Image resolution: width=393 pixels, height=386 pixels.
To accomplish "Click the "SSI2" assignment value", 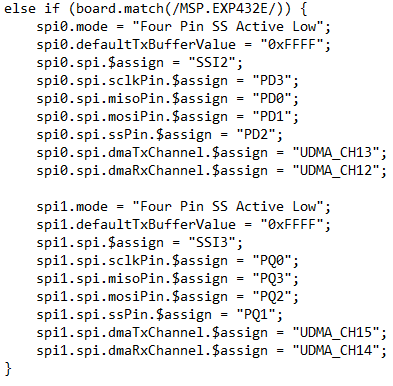I will pos(212,63).
